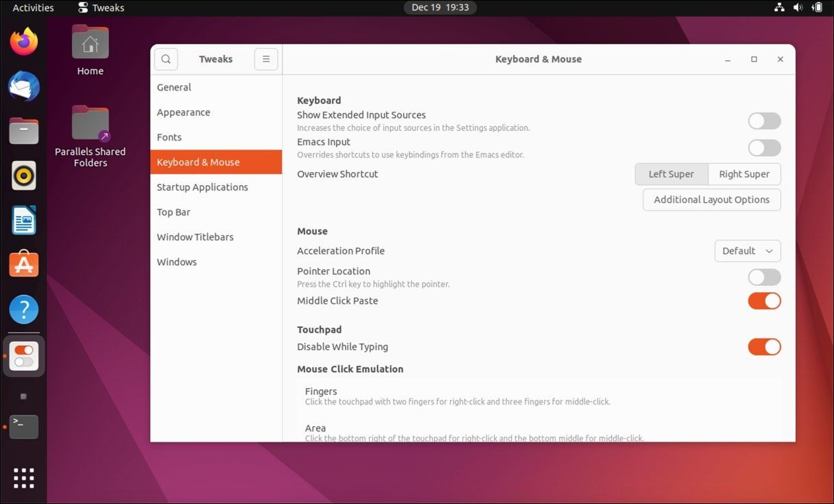Open Ubuntu Software store icon
This screenshot has width=834, height=504.
click(24, 265)
